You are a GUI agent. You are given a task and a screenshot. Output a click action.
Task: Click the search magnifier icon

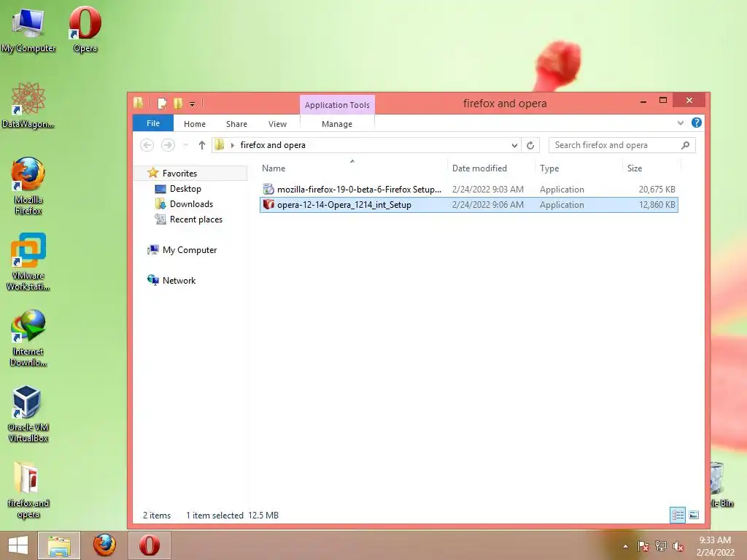coord(686,145)
